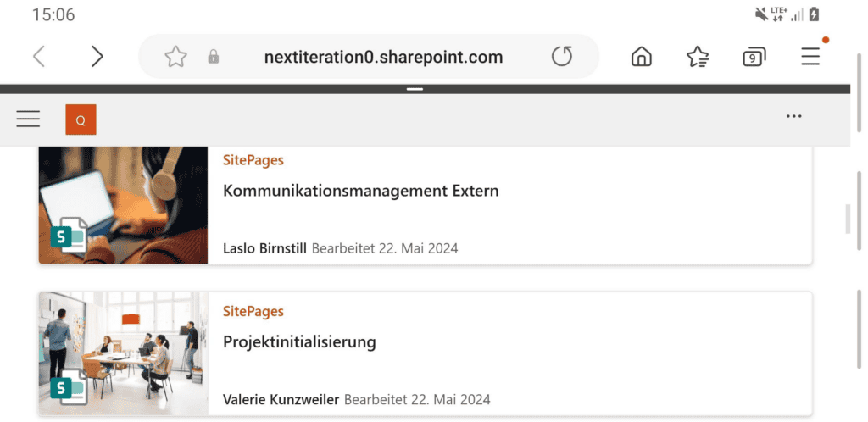Bookmark page with star icon in address bar
Screen dimensions: 868x422
coord(175,57)
